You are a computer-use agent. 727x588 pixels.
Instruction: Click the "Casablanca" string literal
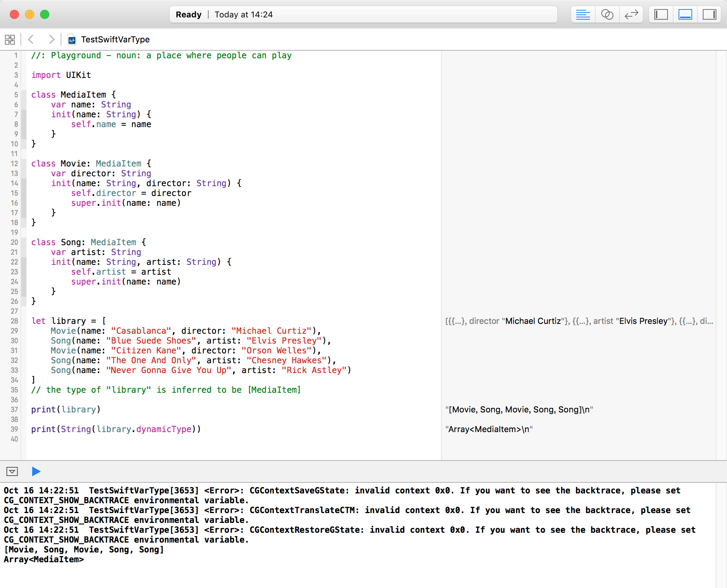141,331
